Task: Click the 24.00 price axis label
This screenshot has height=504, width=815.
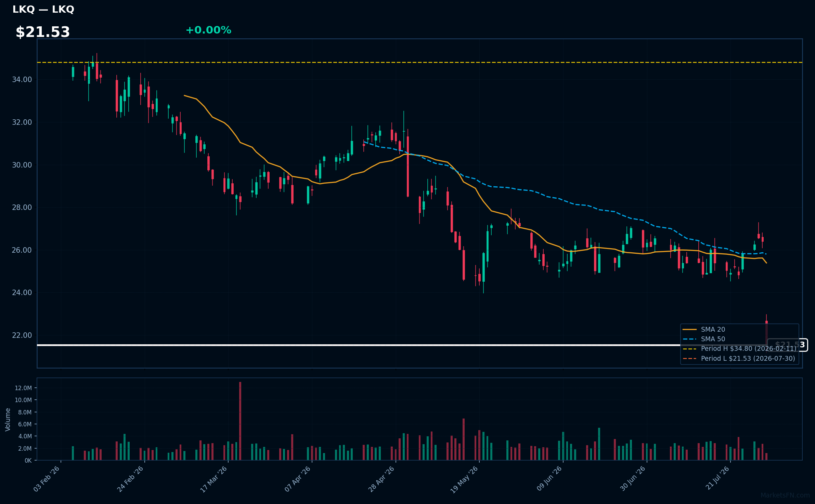Action: tap(22, 293)
